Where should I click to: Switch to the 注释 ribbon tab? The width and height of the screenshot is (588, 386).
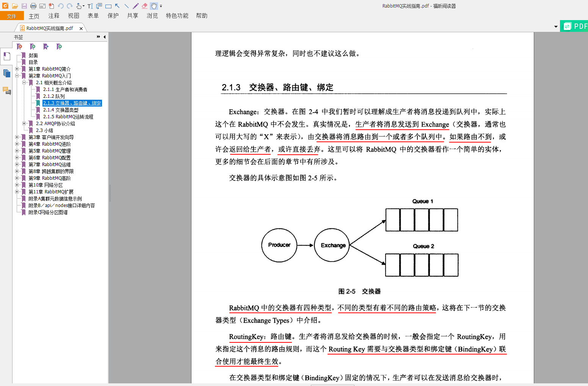click(54, 16)
